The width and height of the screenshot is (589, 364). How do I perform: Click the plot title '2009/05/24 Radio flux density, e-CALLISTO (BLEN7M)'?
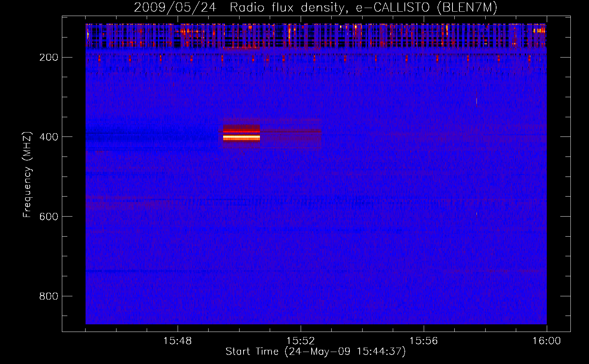316,7
